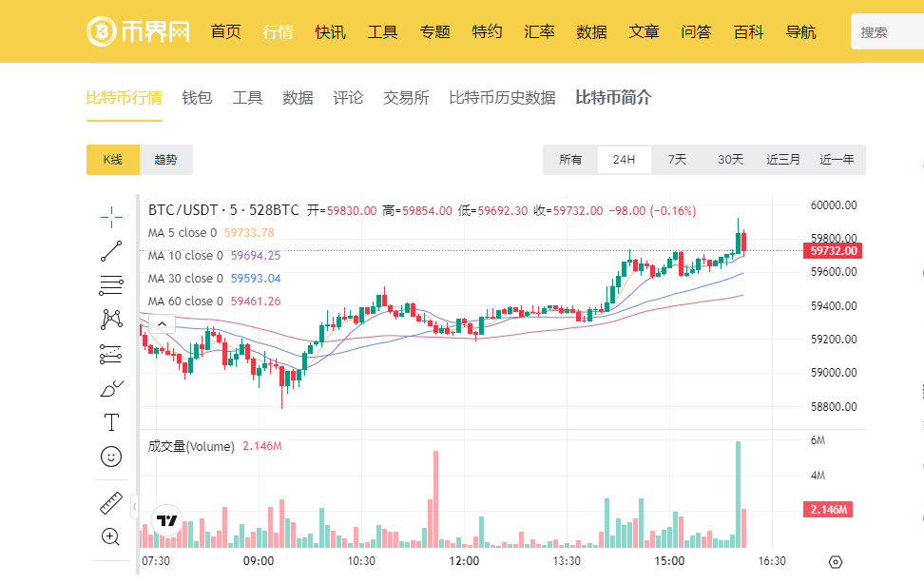Collapse the drawing toolbar side arrow

134,506
